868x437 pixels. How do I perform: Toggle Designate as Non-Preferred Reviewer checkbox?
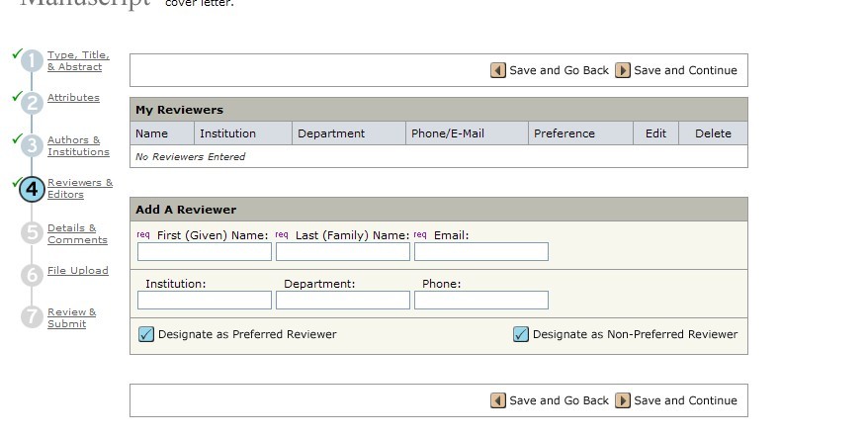coord(521,334)
